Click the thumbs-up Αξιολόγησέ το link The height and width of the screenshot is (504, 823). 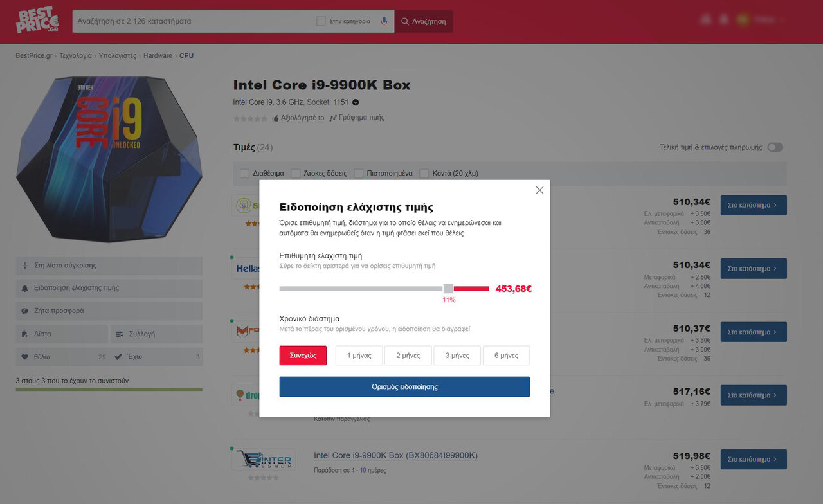pyautogui.click(x=298, y=118)
